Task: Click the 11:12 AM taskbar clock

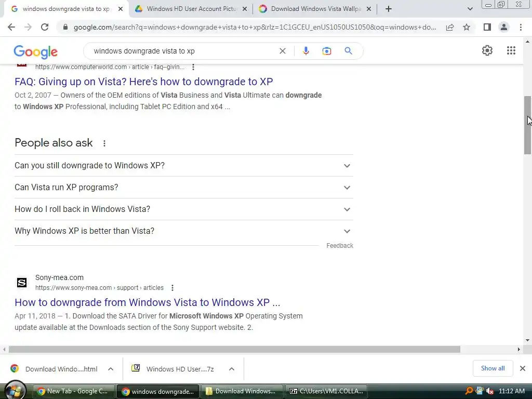Action: pyautogui.click(x=512, y=391)
